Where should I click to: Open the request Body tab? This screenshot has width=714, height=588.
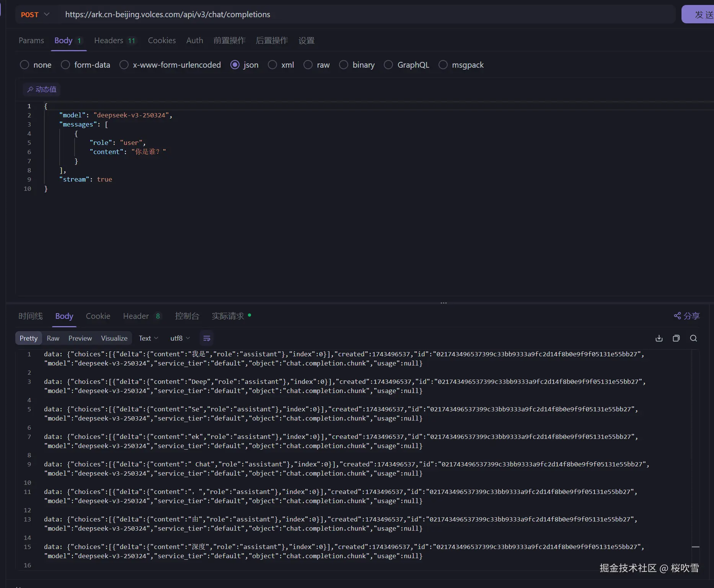click(68, 41)
